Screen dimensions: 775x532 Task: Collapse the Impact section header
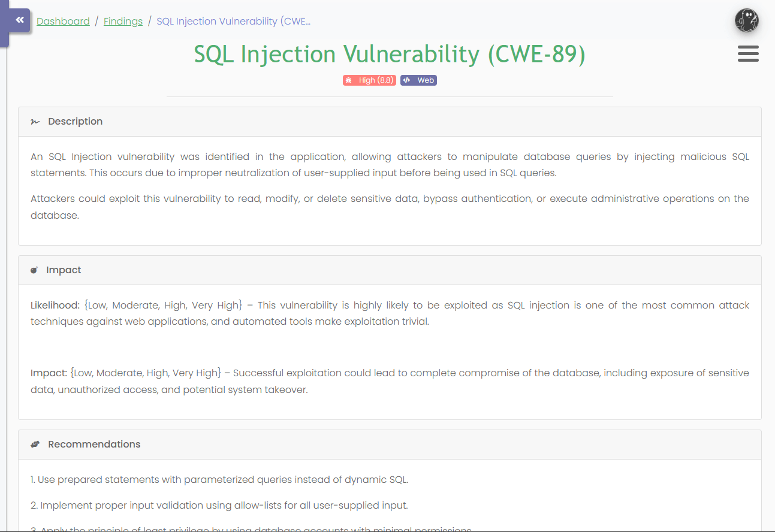click(x=64, y=270)
